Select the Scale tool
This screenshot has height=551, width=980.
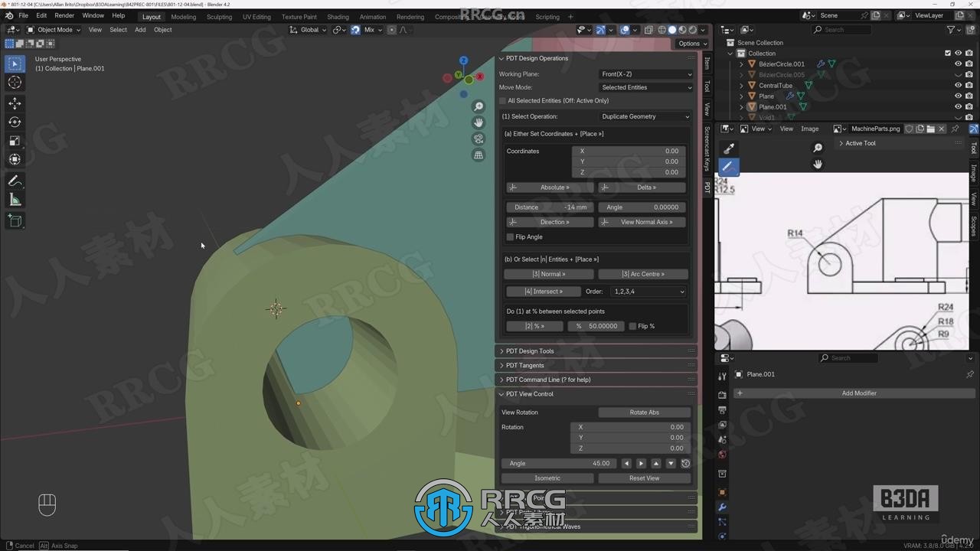(15, 141)
